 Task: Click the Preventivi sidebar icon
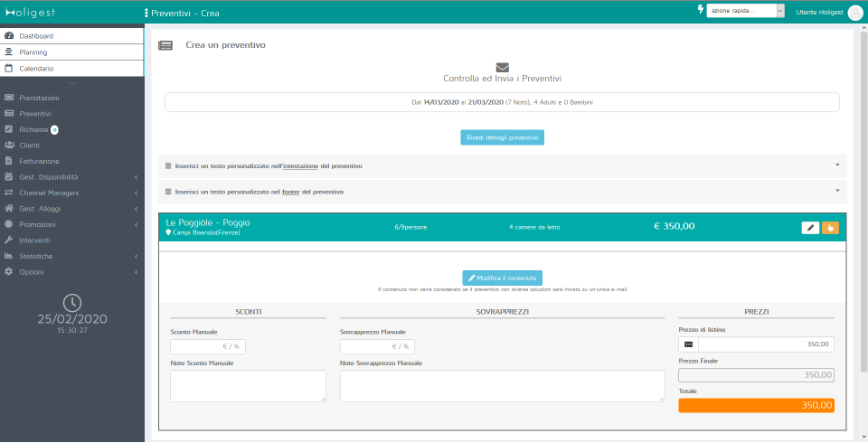click(8, 114)
